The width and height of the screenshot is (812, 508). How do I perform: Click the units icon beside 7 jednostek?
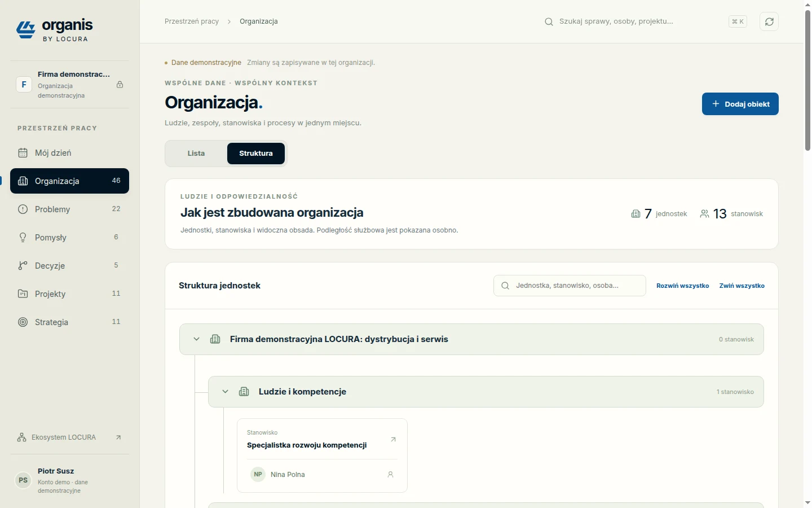coord(636,214)
